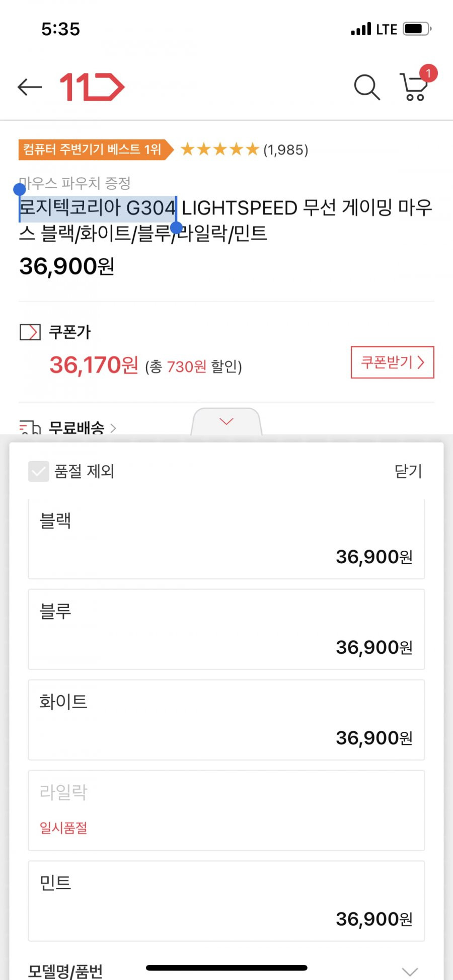Choose the 민트 option
This screenshot has width=453, height=980.
coord(226,901)
